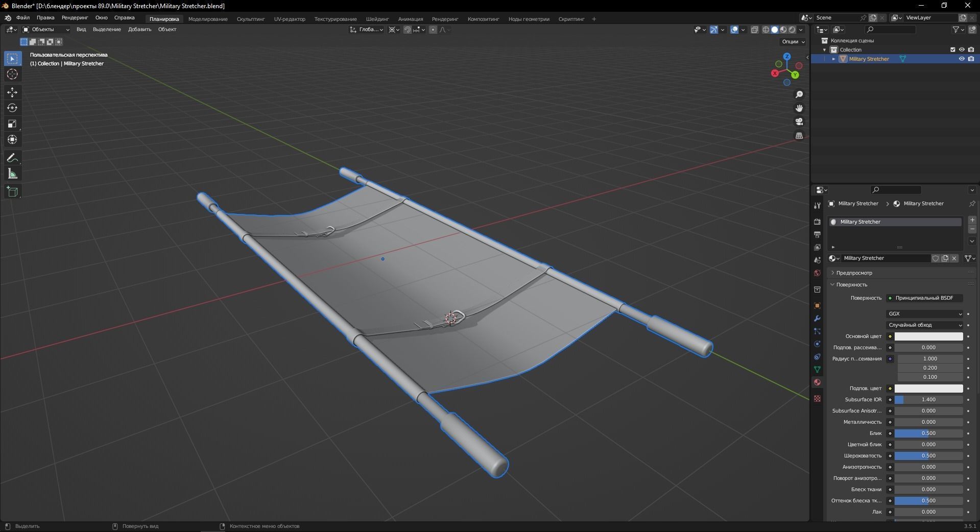The width and height of the screenshot is (980, 532).
Task: Open the Global transform orientation dropdown
Action: pyautogui.click(x=367, y=30)
